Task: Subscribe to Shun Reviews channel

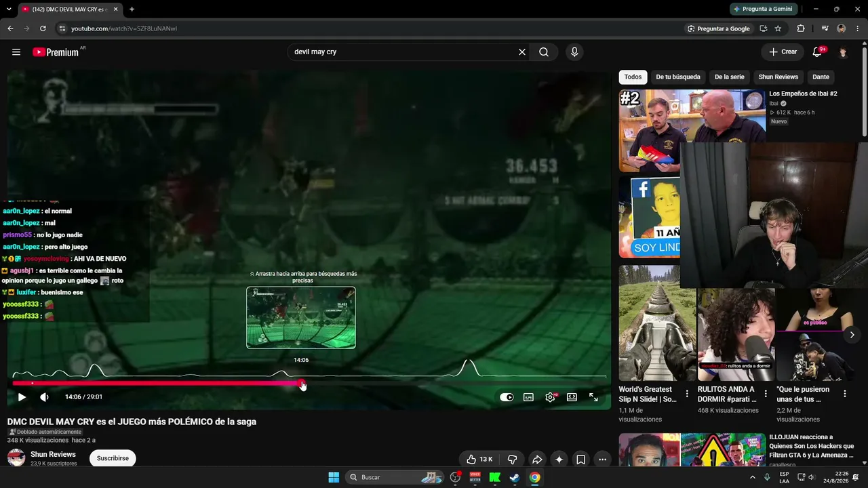Action: [113, 458]
